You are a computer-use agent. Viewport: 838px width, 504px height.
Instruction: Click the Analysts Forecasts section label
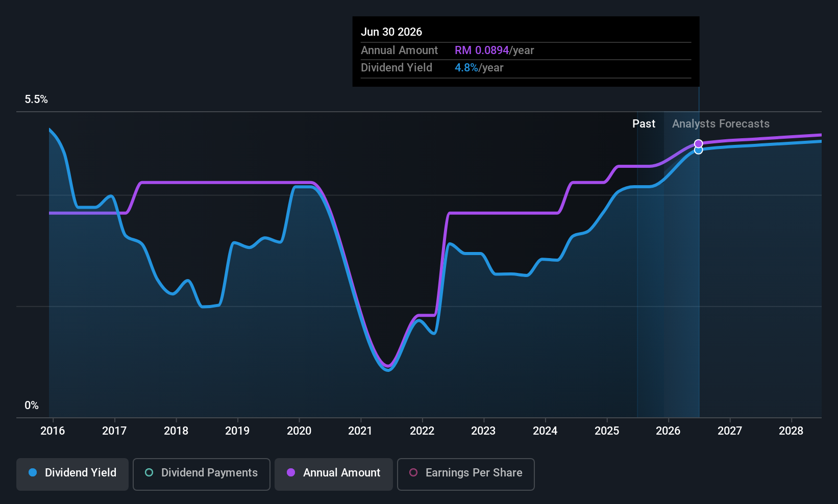click(721, 124)
